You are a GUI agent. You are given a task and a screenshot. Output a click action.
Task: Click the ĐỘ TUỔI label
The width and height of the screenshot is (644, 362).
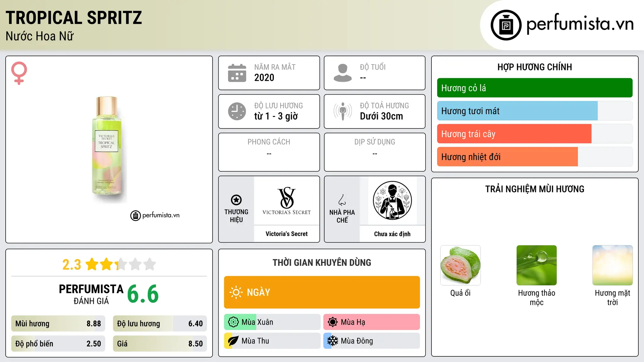click(x=373, y=67)
